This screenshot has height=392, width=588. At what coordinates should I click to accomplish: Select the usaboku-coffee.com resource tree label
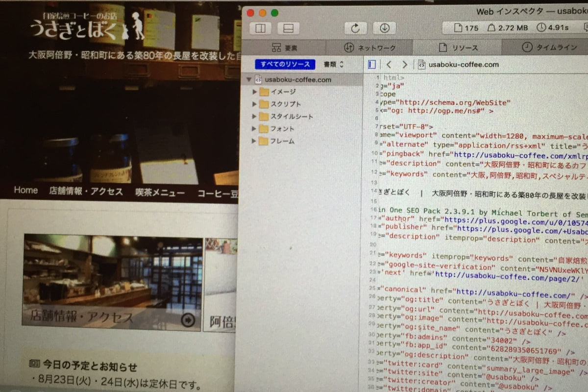click(x=298, y=79)
